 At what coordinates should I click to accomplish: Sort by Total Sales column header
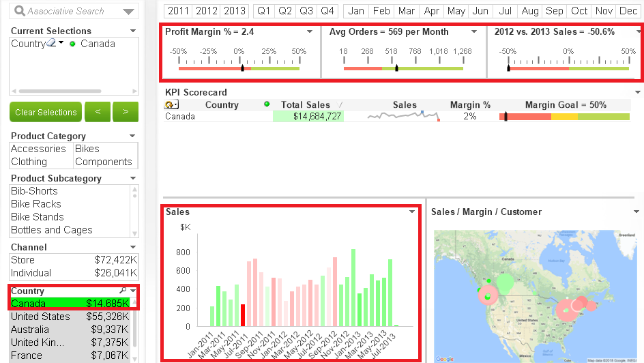pos(305,104)
